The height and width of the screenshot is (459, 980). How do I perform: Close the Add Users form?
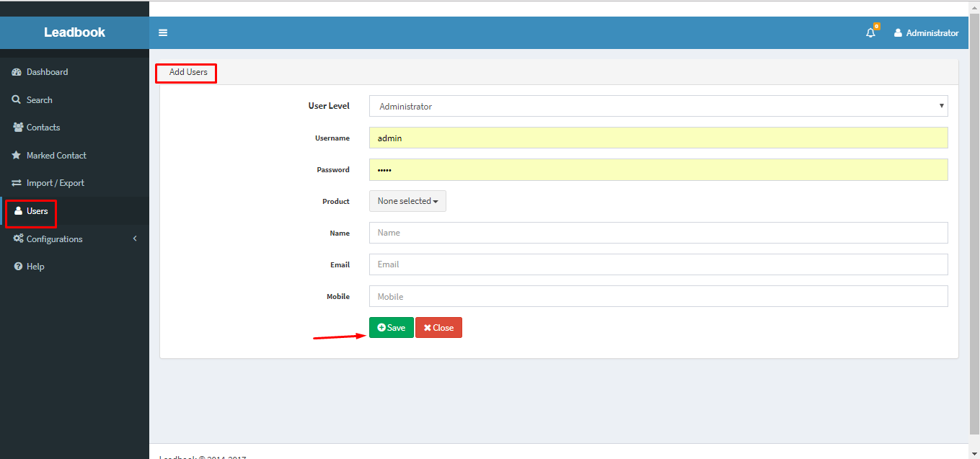pos(438,328)
